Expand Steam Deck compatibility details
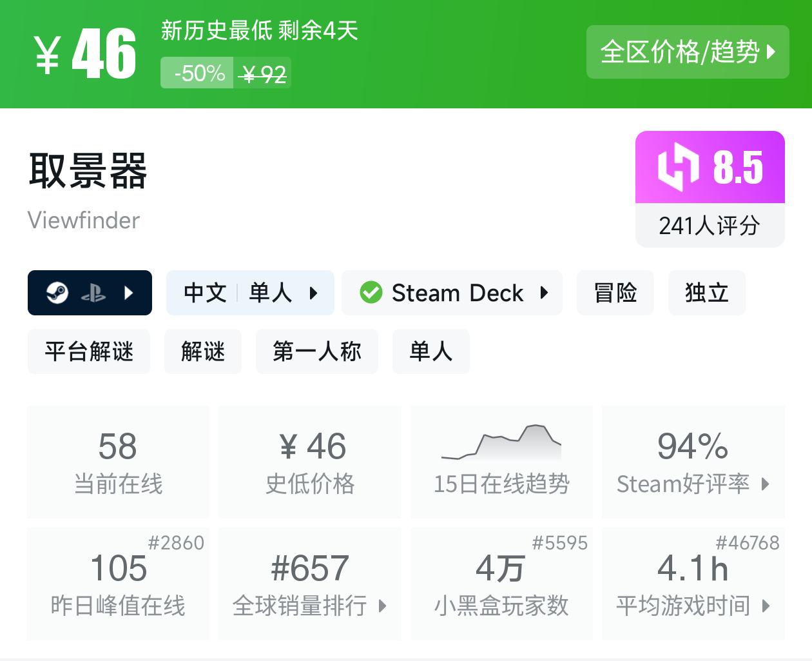 pyautogui.click(x=544, y=293)
